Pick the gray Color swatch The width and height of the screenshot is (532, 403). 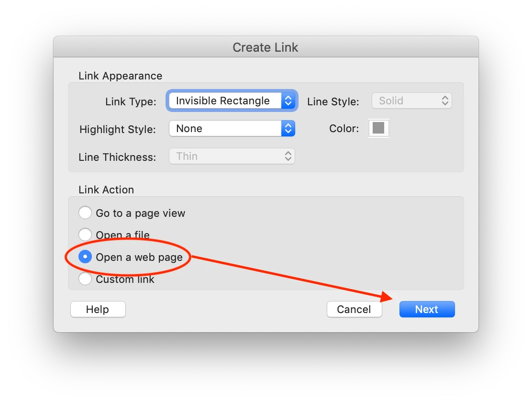(x=378, y=128)
